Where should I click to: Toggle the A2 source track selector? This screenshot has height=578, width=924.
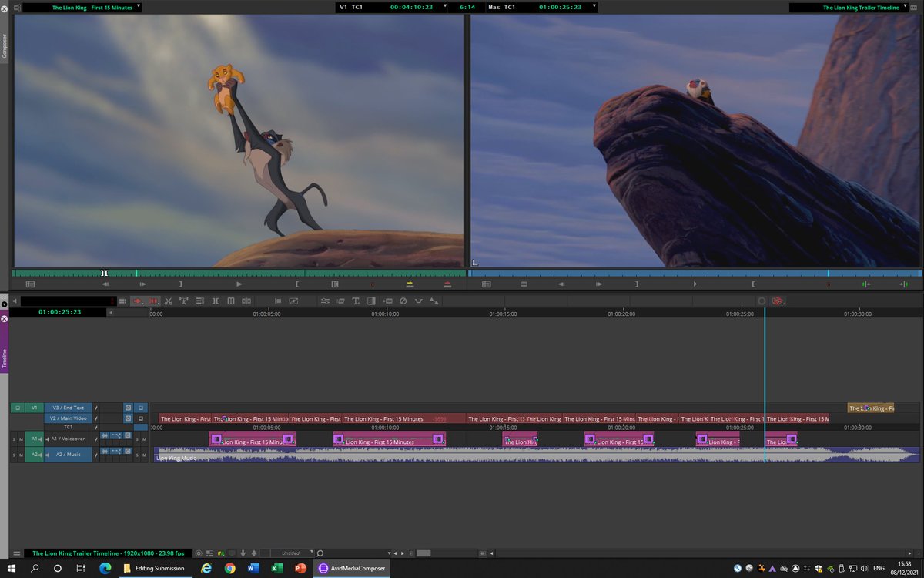point(34,455)
